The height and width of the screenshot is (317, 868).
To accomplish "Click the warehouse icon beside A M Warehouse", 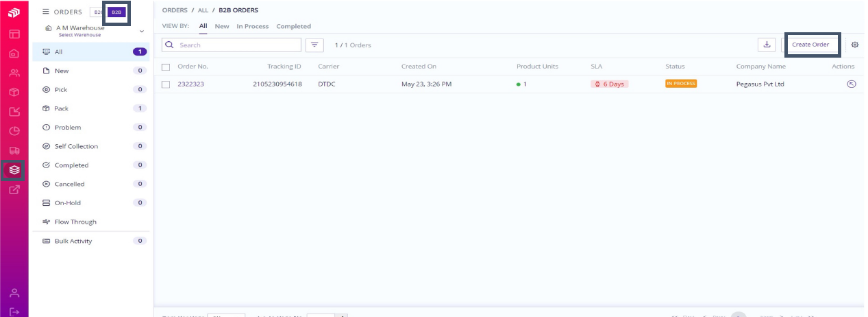I will [49, 28].
